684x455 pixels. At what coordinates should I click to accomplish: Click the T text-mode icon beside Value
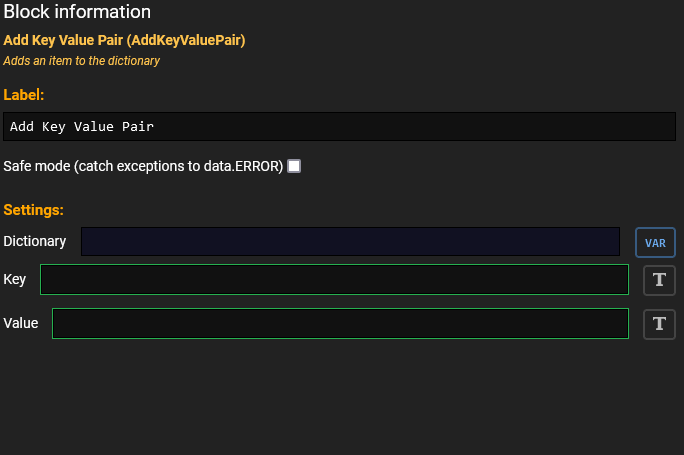[659, 323]
